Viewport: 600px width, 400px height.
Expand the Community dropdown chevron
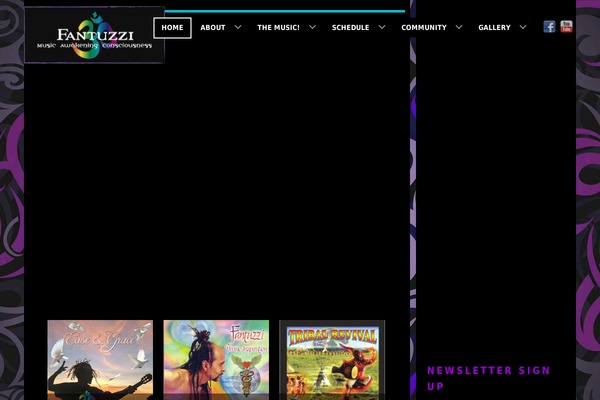pos(459,27)
